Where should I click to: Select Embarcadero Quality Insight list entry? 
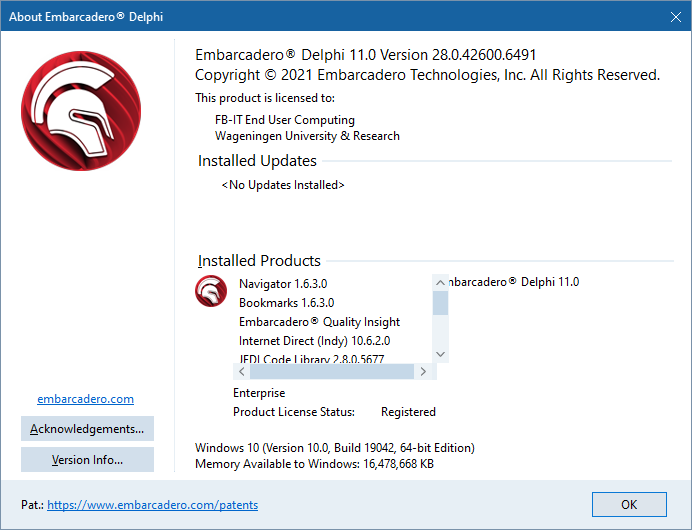(319, 322)
